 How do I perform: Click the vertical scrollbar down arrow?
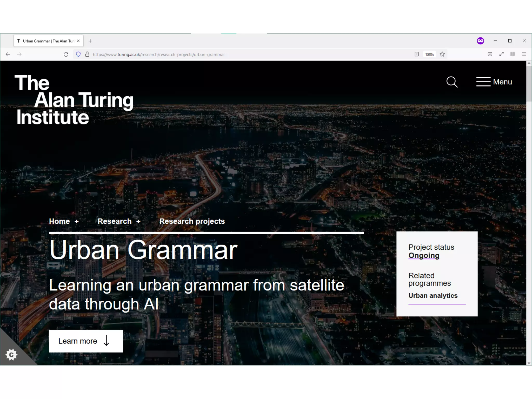click(x=529, y=363)
